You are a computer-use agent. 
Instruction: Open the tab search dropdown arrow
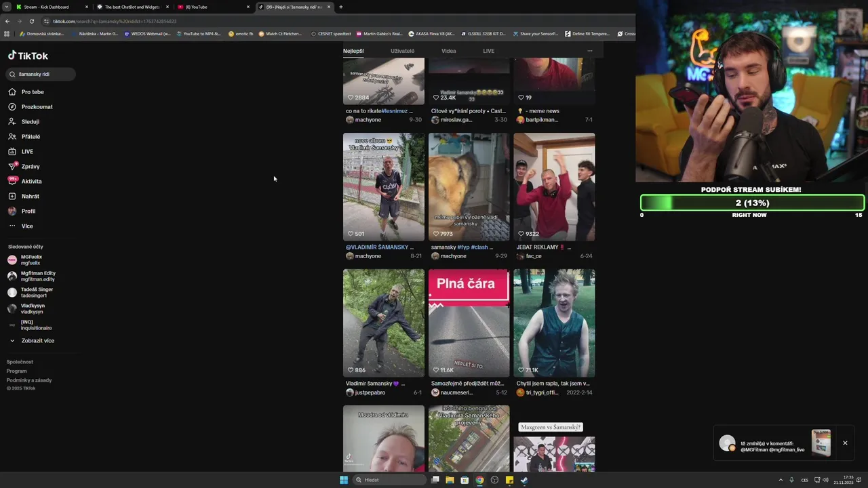[5, 7]
